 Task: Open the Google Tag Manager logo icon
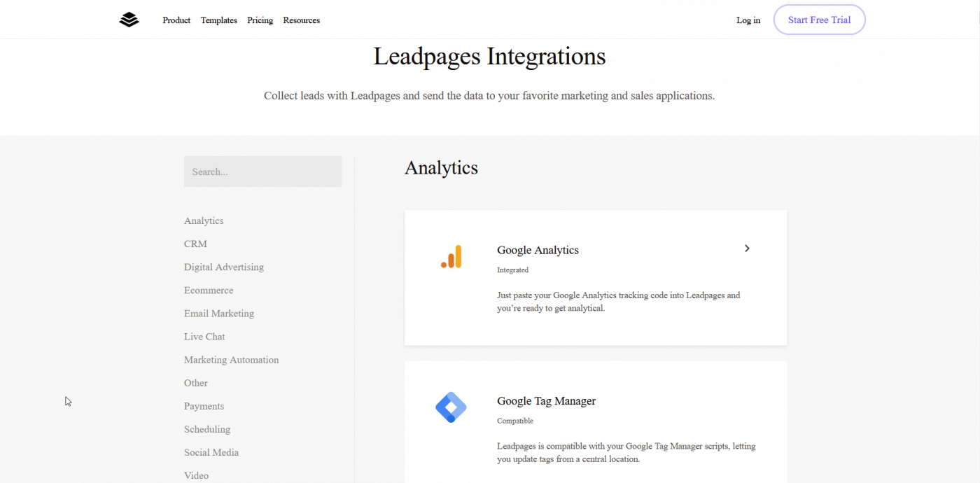451,407
